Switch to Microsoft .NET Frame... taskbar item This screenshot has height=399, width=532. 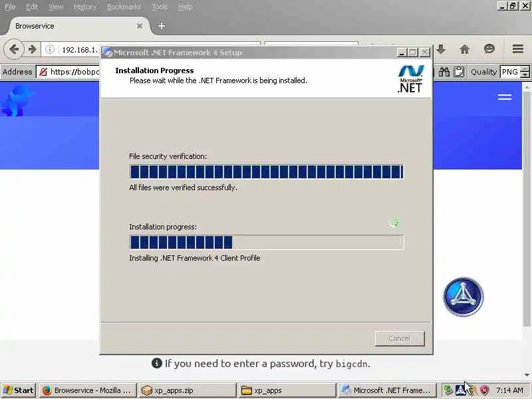coord(387,390)
